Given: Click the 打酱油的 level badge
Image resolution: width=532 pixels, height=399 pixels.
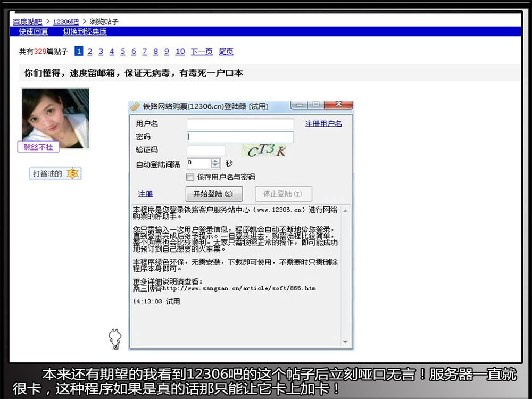Looking at the screenshot, I should pyautogui.click(x=55, y=174).
